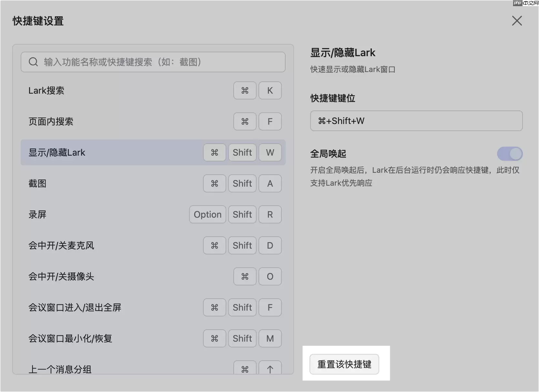Select the 会议窗口最小化/恢复 entry
The height and width of the screenshot is (392, 539).
[97, 338]
